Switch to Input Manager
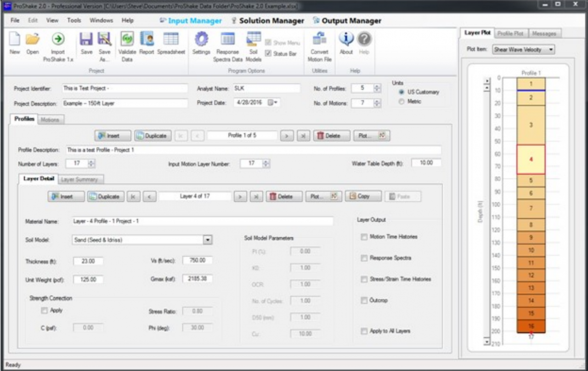The image size is (588, 371). pyautogui.click(x=190, y=21)
